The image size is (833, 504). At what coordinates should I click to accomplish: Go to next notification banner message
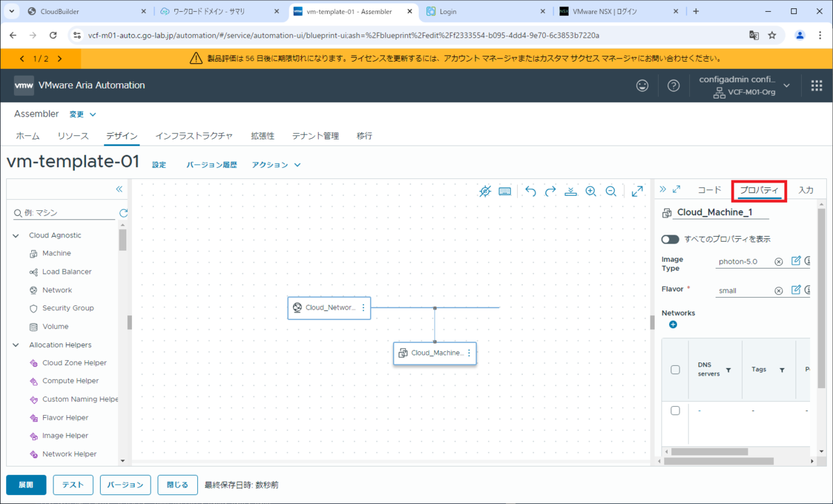(x=60, y=59)
